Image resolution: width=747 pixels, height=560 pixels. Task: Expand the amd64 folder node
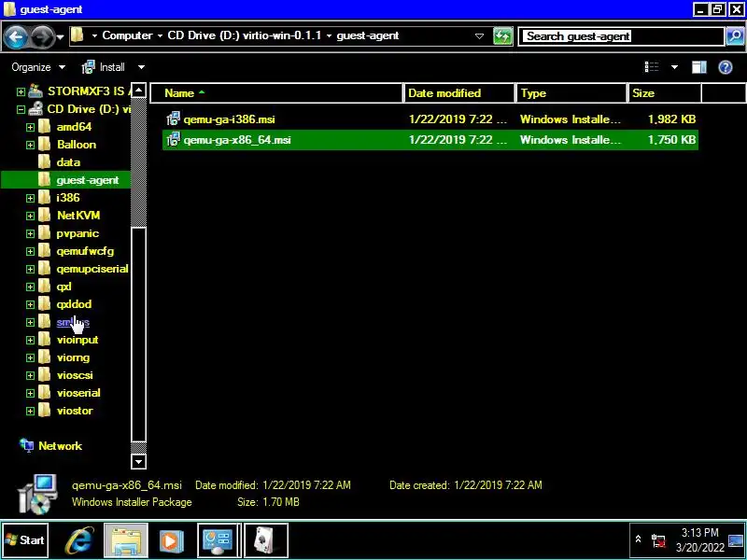pyautogui.click(x=30, y=127)
